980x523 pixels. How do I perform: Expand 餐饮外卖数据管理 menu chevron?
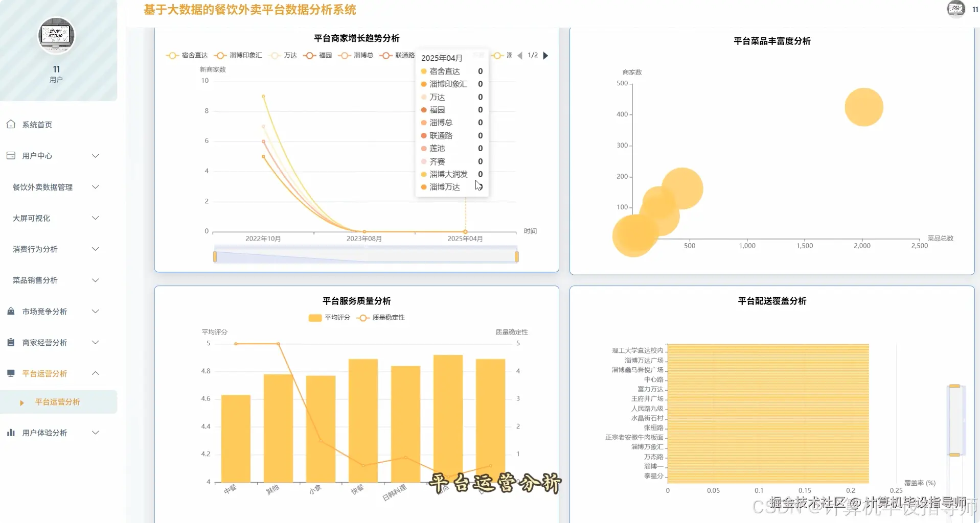tap(95, 187)
